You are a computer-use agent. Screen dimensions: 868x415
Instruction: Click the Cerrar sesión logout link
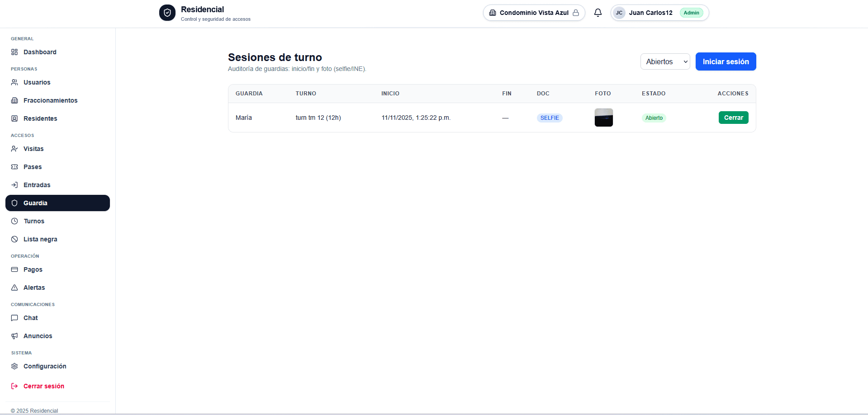(x=43, y=386)
